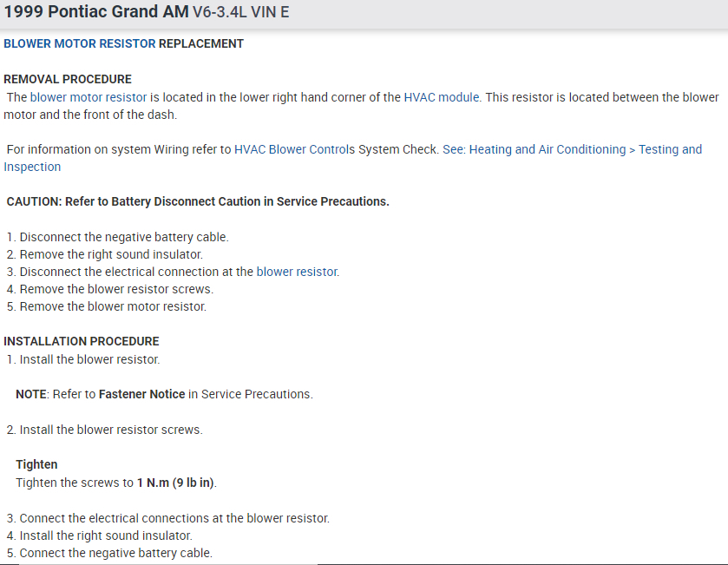The height and width of the screenshot is (565, 728).
Task: Click "Disconnect the negative battery cable" step
Action: [x=124, y=237]
